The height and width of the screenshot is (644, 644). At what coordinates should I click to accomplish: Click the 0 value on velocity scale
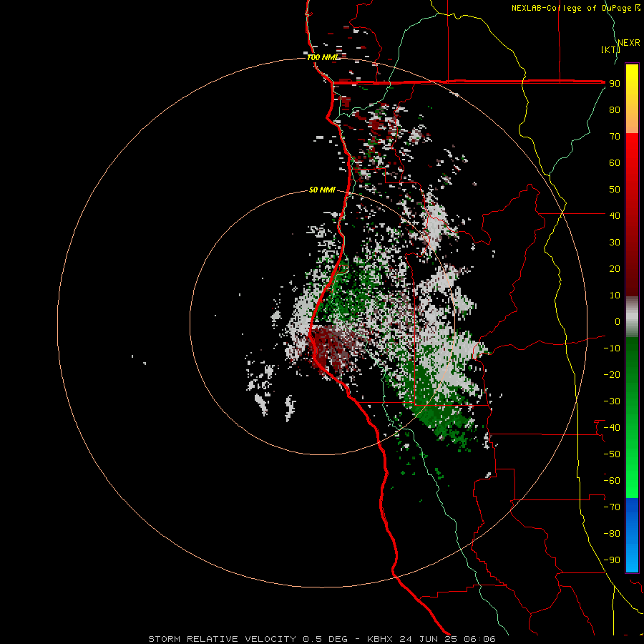pos(618,321)
